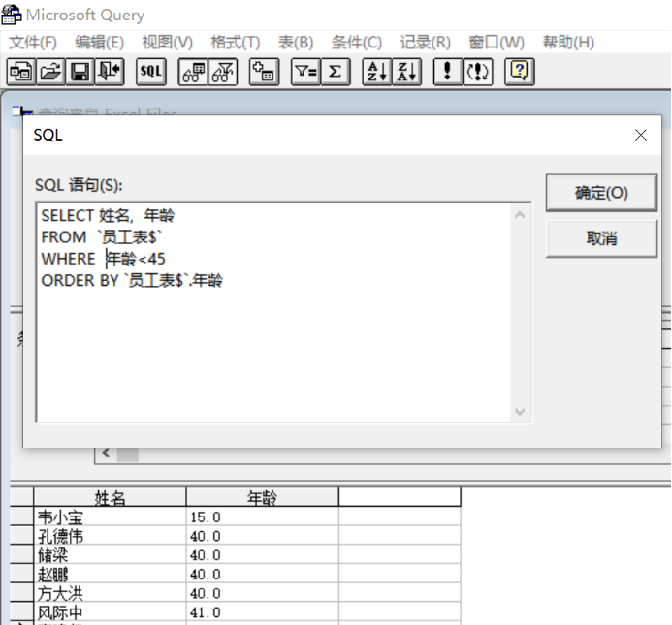
Task: Click the Cycle Through Totals sigma icon
Action: coord(336,72)
